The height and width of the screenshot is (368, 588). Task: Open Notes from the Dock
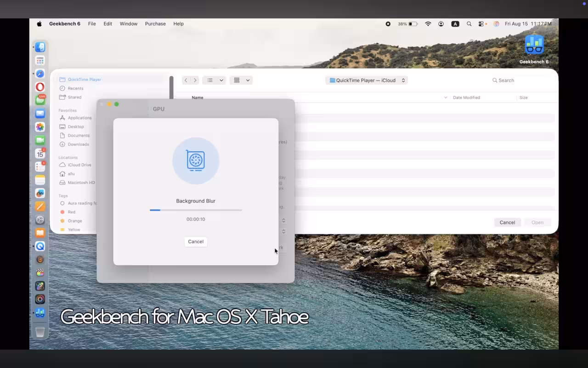pyautogui.click(x=40, y=180)
